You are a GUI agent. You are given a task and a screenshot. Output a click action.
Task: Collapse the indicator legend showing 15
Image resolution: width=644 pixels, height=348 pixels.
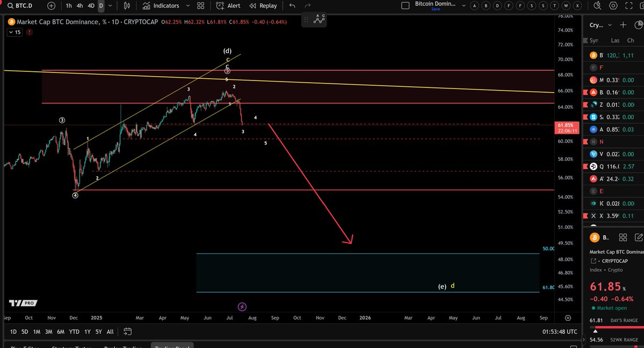[15, 32]
